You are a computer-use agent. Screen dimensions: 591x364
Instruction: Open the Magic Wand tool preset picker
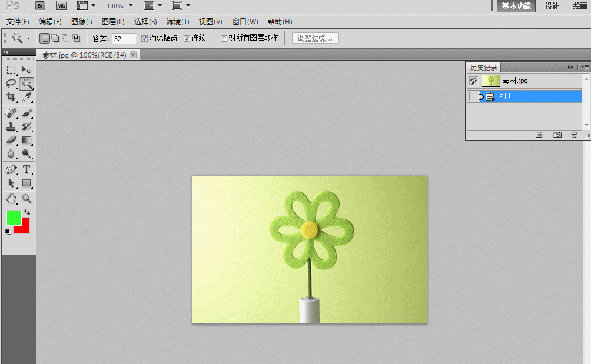(x=28, y=38)
